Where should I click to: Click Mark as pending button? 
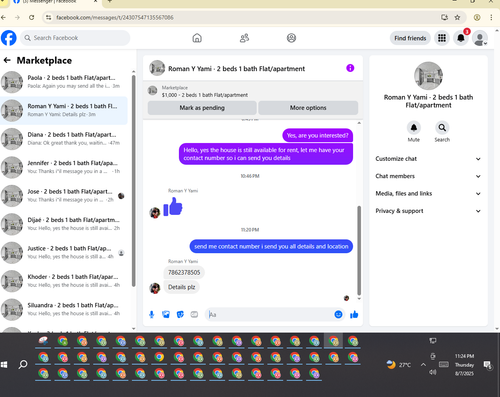click(x=202, y=108)
